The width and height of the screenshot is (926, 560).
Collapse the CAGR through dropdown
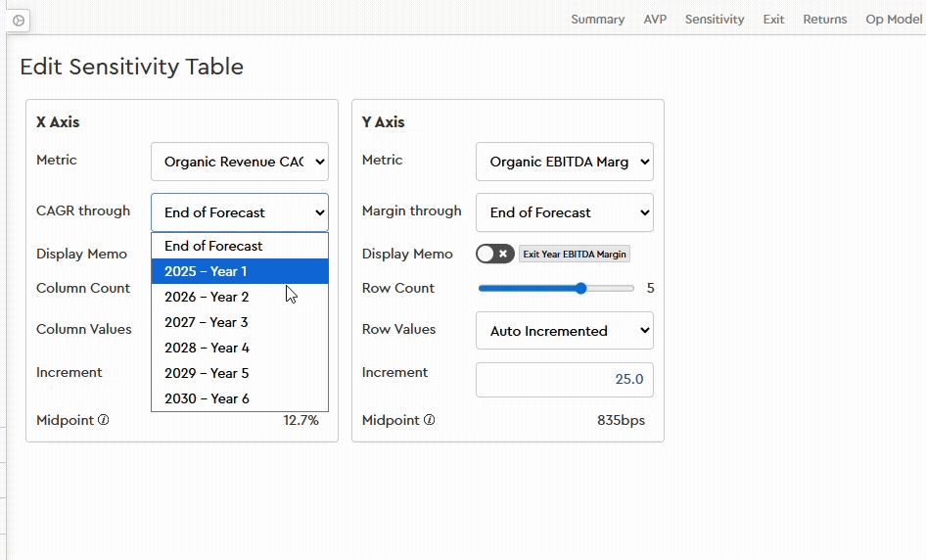[x=239, y=212]
